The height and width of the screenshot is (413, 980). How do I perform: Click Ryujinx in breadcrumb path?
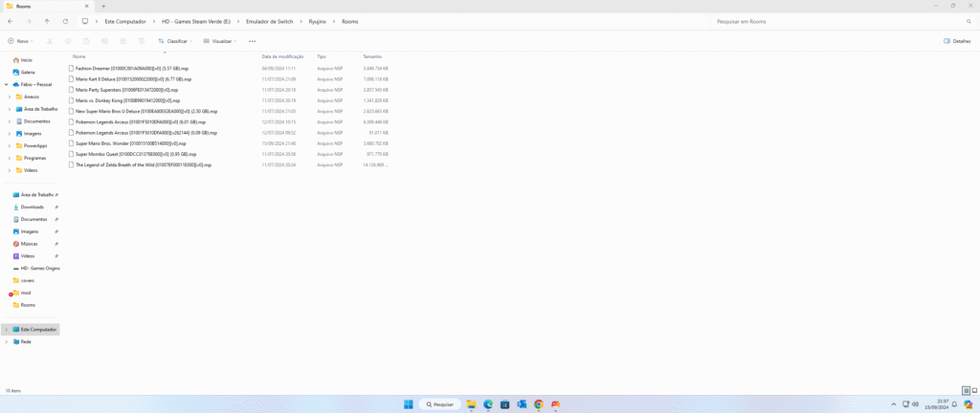click(x=318, y=21)
